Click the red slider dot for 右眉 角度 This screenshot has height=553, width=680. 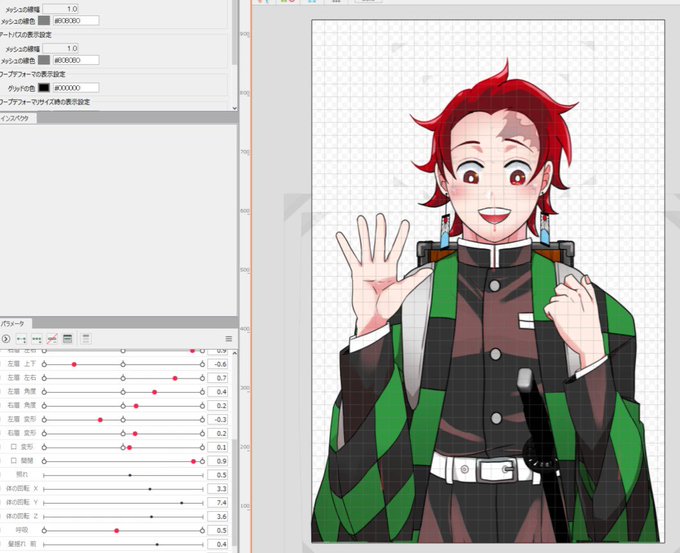coord(136,406)
